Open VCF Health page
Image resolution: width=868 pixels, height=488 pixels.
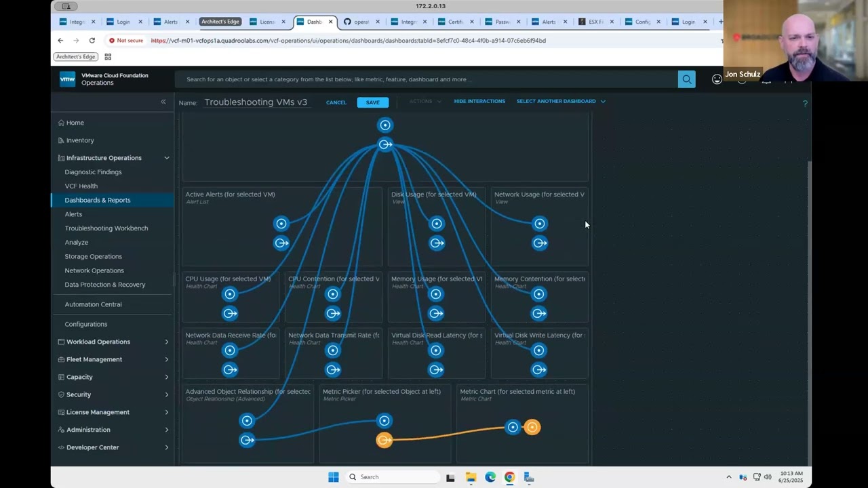click(81, 186)
